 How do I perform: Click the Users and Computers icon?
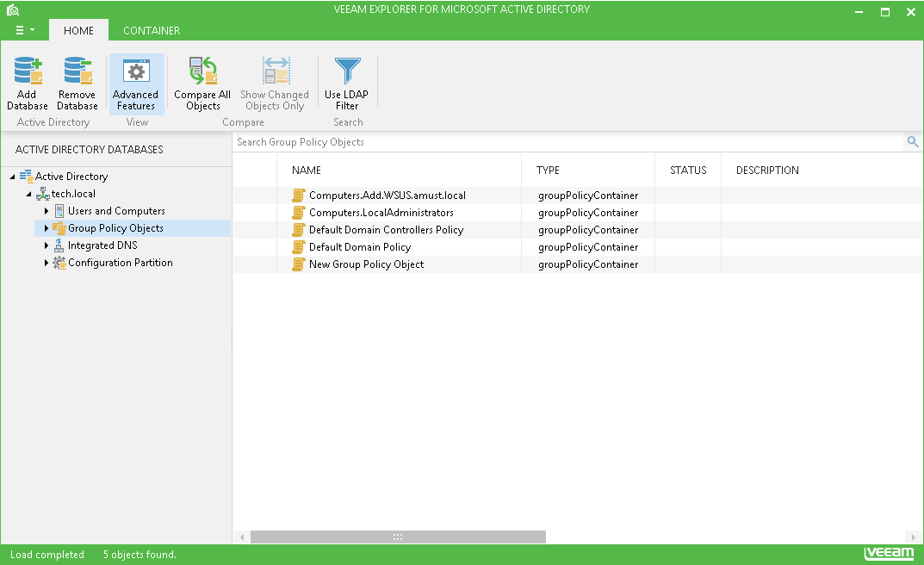coord(59,211)
